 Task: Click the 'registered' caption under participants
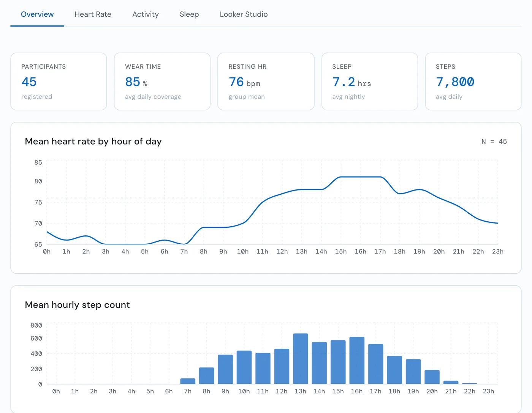point(37,97)
